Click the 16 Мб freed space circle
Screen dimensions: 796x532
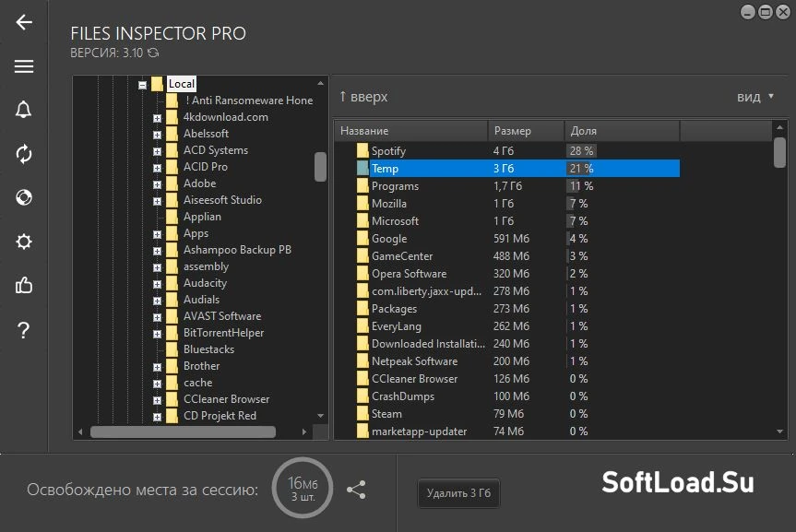pyautogui.click(x=303, y=488)
